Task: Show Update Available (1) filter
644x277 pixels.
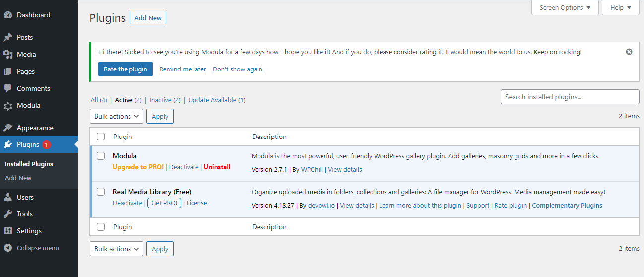Action: click(x=217, y=100)
